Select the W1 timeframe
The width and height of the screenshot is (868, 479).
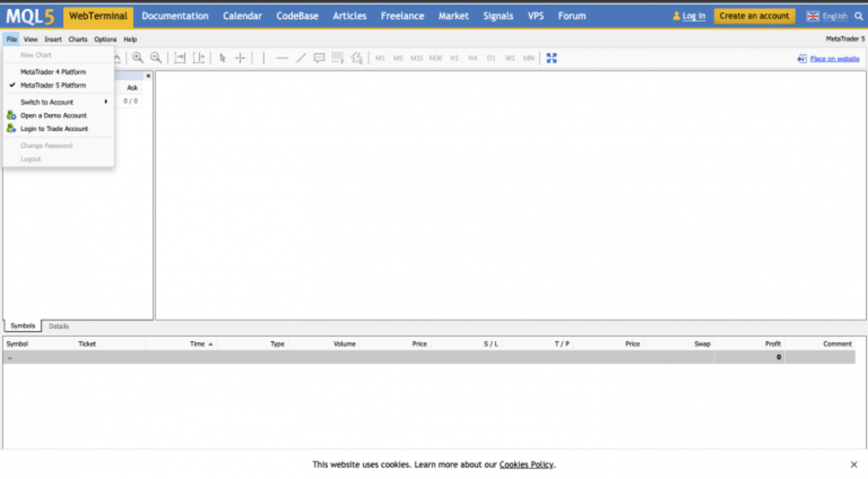510,58
